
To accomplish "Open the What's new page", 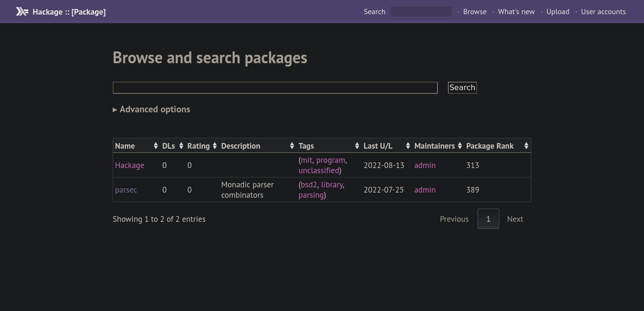I will pos(516,11).
